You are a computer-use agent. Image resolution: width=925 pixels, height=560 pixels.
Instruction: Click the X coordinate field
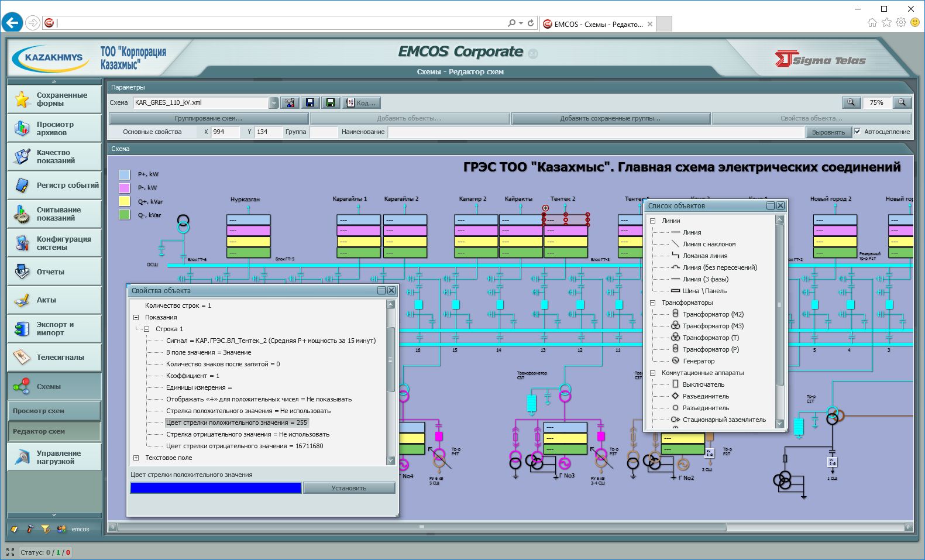click(x=225, y=132)
